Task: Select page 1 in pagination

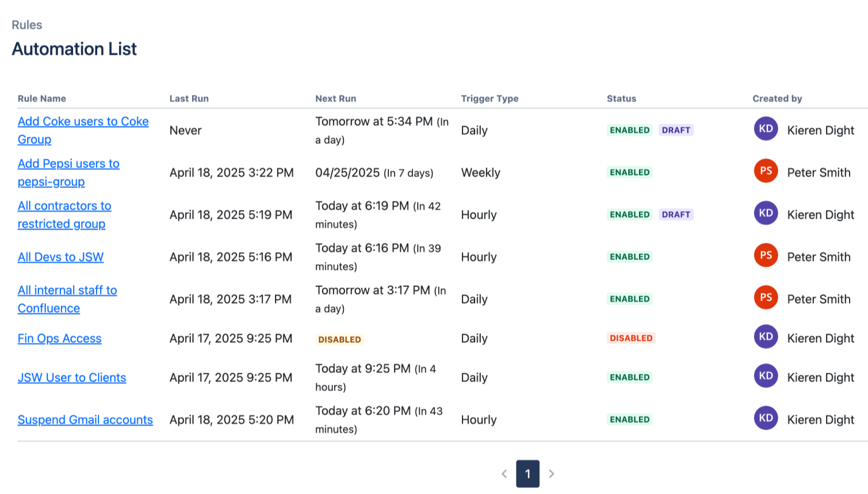Action: 527,474
